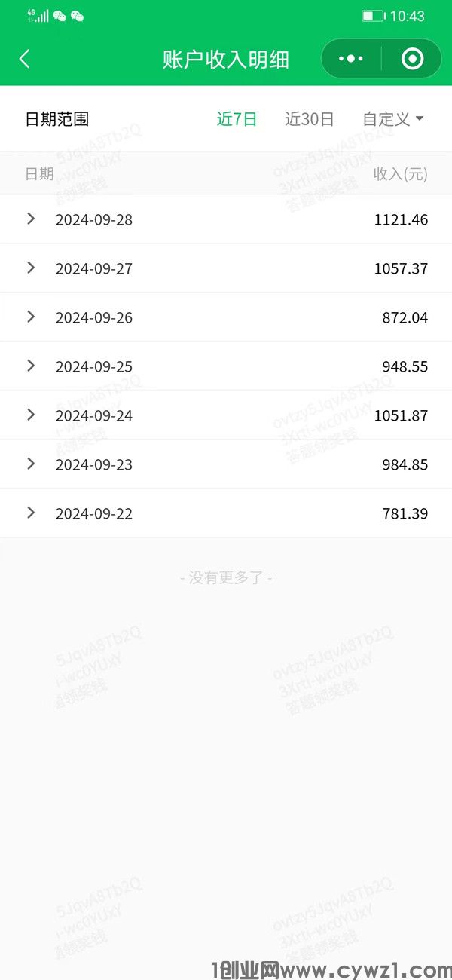Click the 1121.46 income amount
The height and width of the screenshot is (980, 452).
(401, 220)
